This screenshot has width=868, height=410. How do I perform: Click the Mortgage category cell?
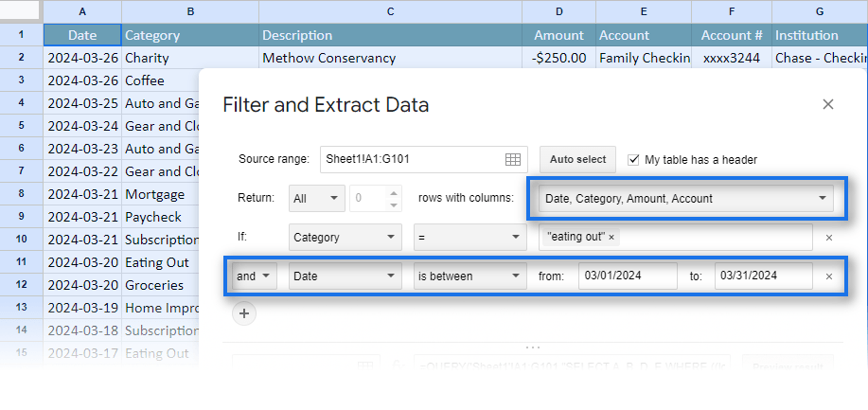point(161,194)
